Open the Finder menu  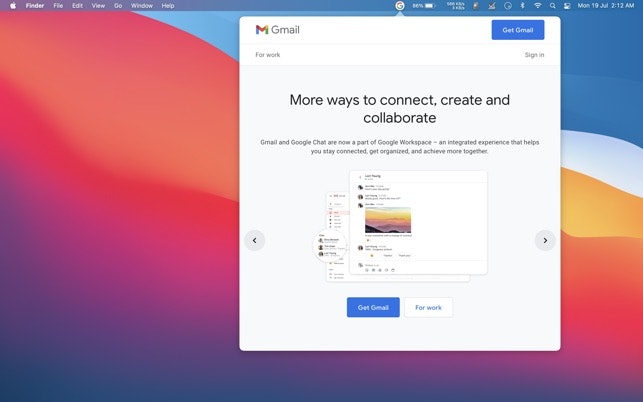coord(35,6)
